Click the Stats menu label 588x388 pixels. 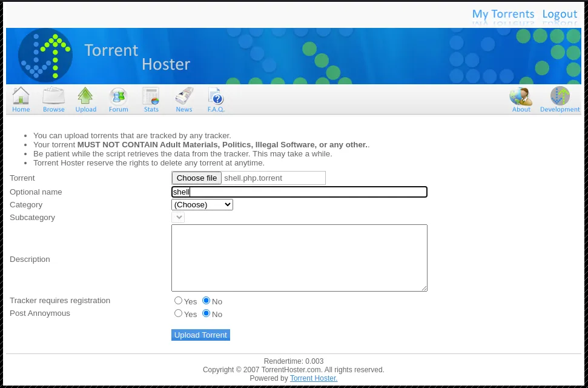[x=151, y=109]
